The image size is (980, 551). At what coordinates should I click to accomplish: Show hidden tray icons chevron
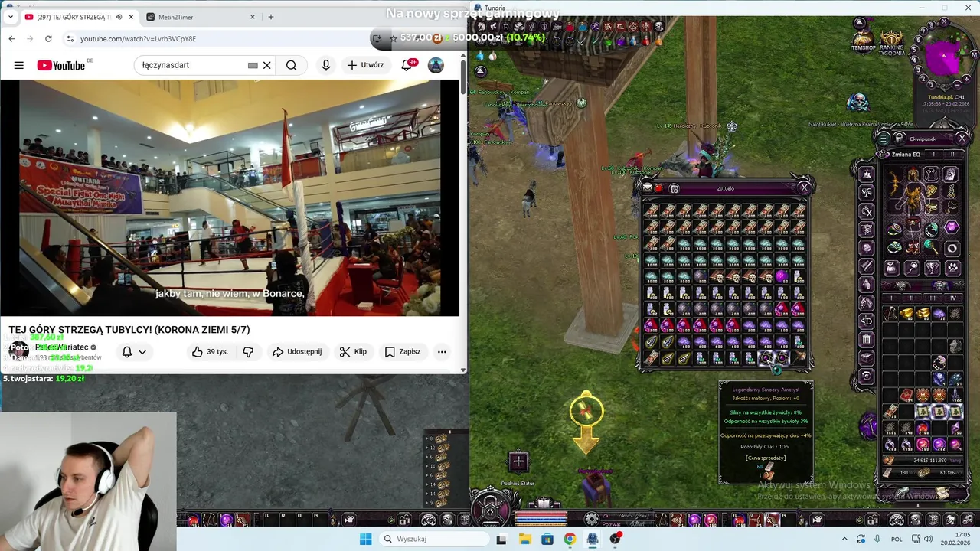[x=844, y=539]
